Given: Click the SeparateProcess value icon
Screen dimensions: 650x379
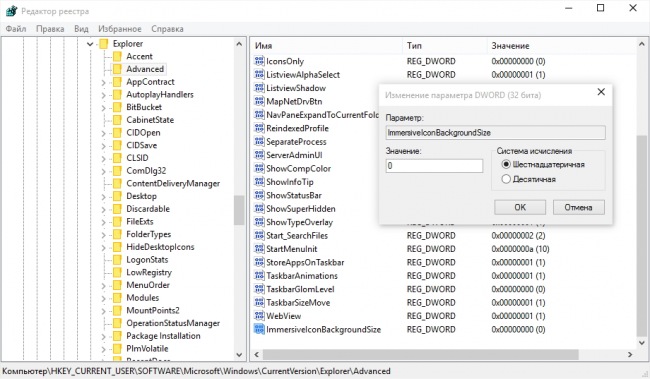Looking at the screenshot, I should pyautogui.click(x=259, y=141).
